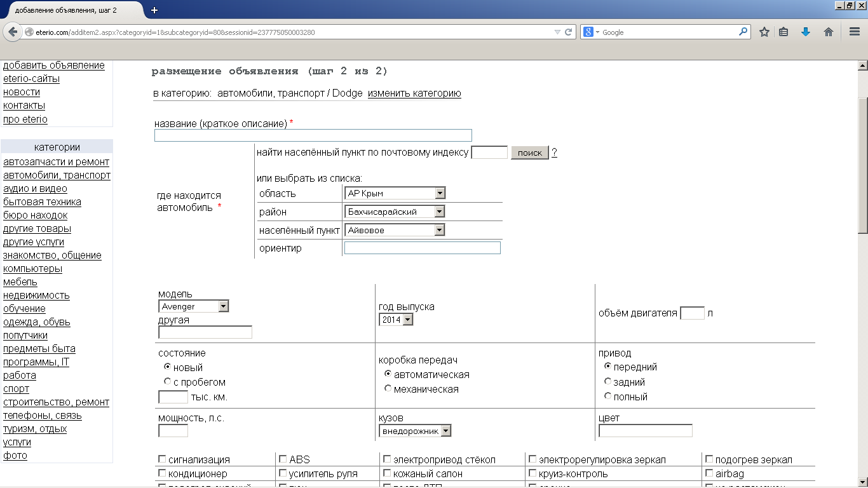Open the 'компьютеры' category link
The width and height of the screenshot is (868, 488).
(32, 269)
